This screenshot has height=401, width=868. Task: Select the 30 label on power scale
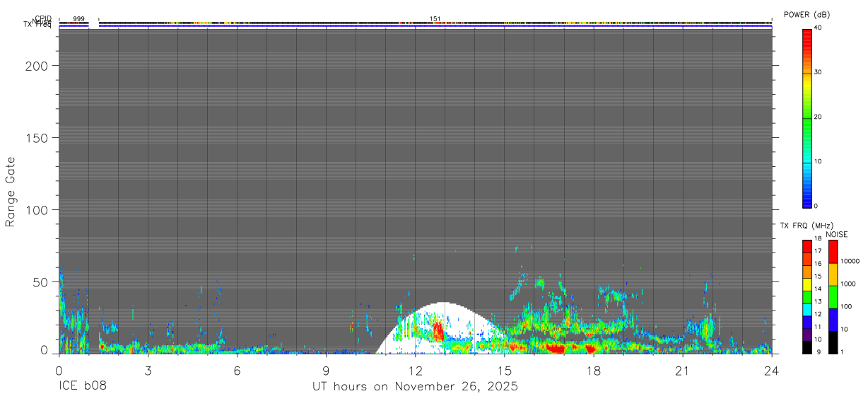pos(817,72)
